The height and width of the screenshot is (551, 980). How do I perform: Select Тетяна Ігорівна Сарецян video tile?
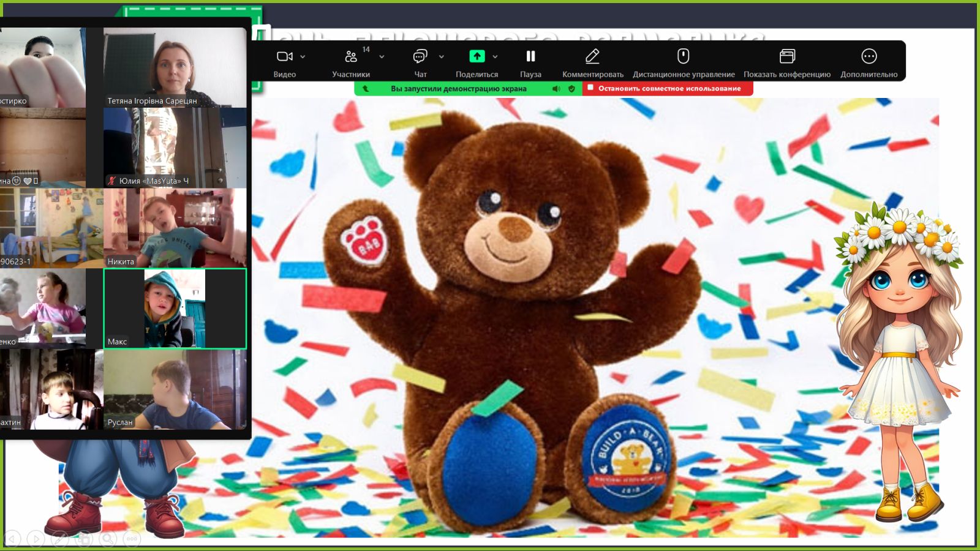pos(175,67)
